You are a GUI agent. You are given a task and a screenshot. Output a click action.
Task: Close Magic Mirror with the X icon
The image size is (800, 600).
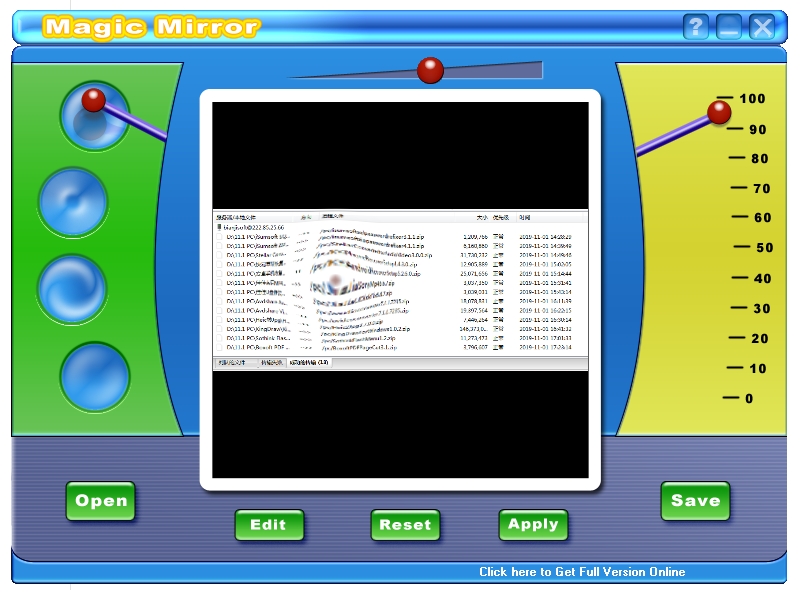point(762,26)
